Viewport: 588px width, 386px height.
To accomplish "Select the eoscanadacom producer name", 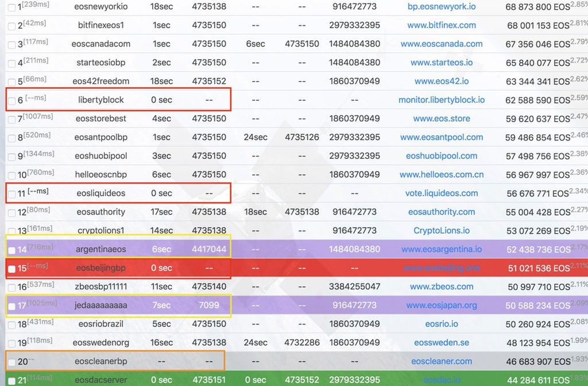I will [101, 44].
